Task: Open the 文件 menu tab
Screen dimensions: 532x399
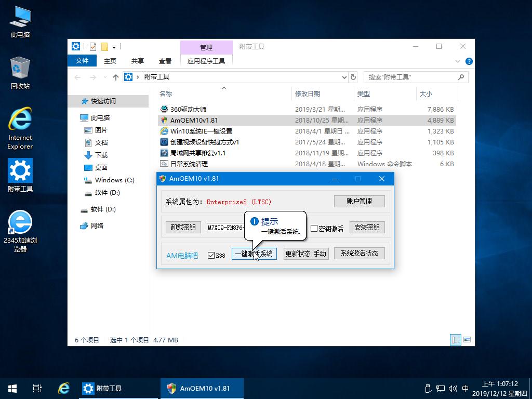Action: click(x=82, y=61)
